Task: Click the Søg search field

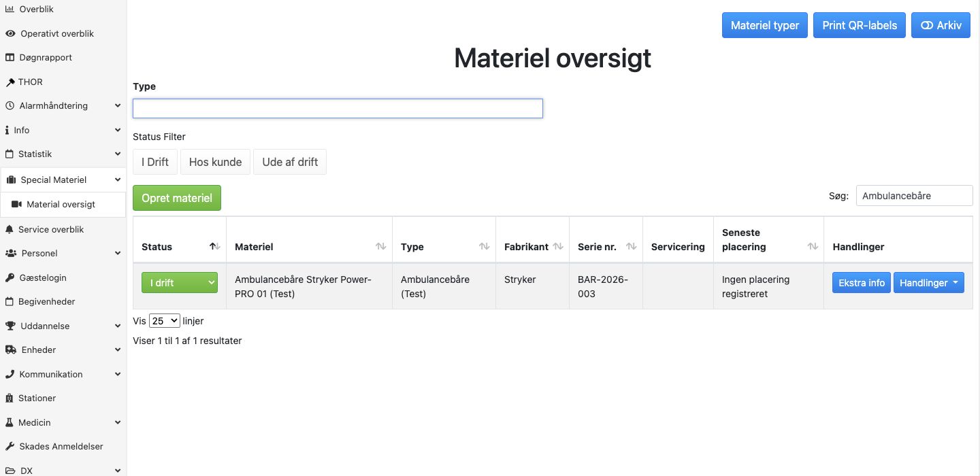Action: pos(914,196)
